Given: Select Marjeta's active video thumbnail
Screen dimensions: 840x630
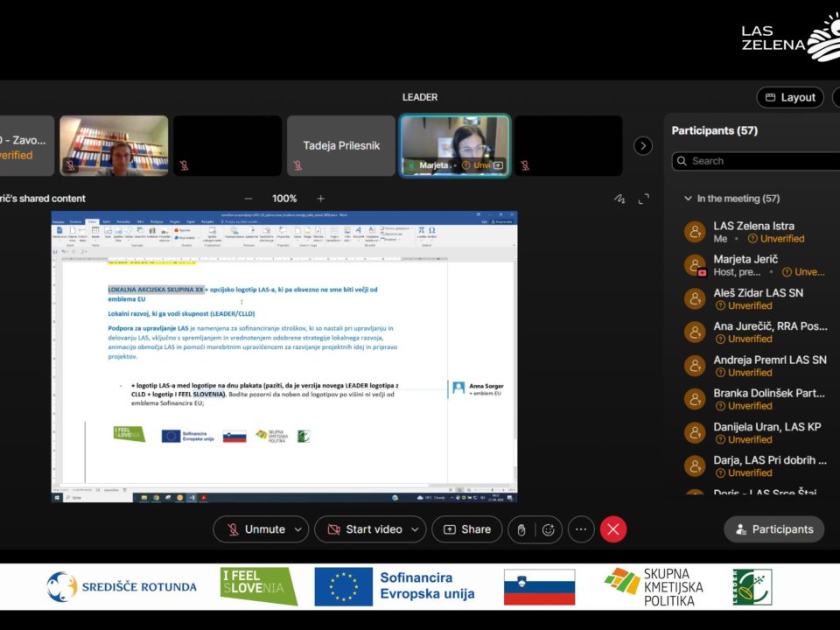Looking at the screenshot, I should [x=455, y=145].
